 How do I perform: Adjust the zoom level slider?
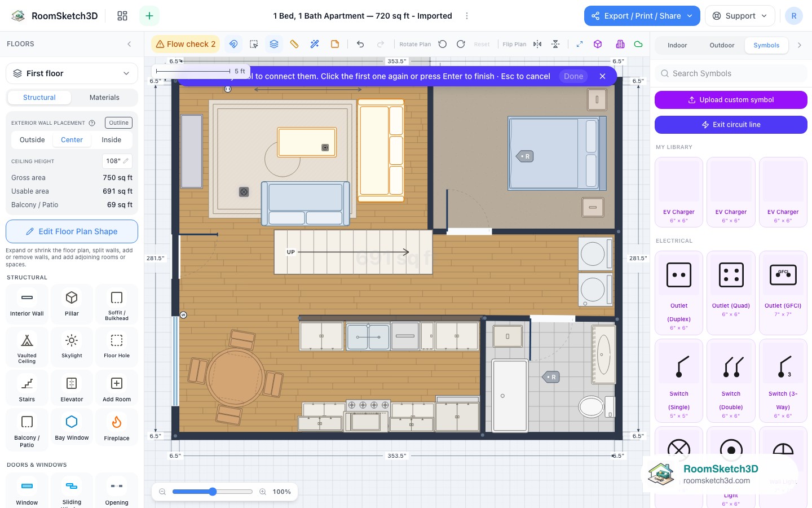(213, 492)
